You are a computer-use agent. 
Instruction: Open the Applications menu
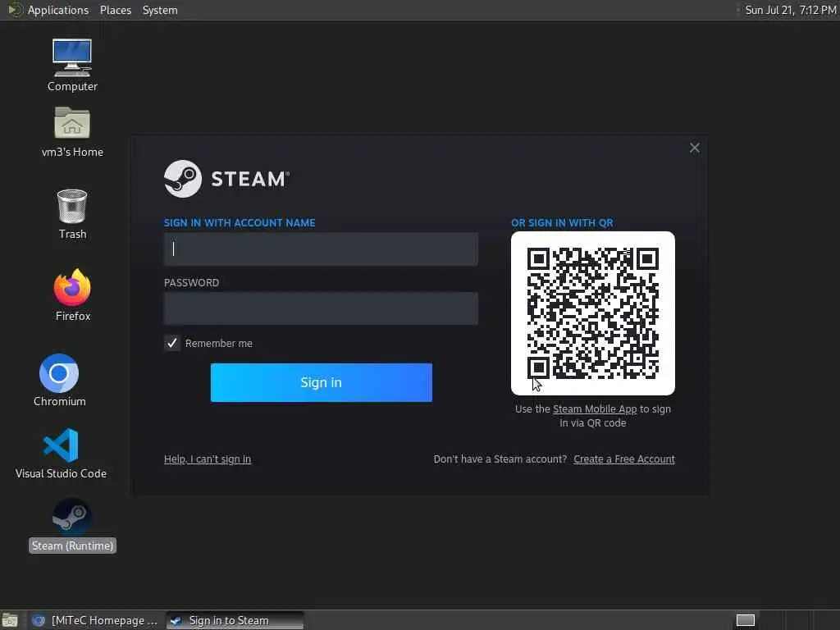point(58,10)
